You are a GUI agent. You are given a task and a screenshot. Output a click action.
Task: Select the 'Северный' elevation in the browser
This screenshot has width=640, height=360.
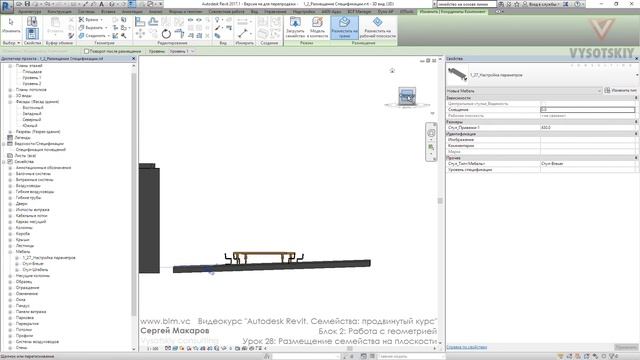(32, 120)
